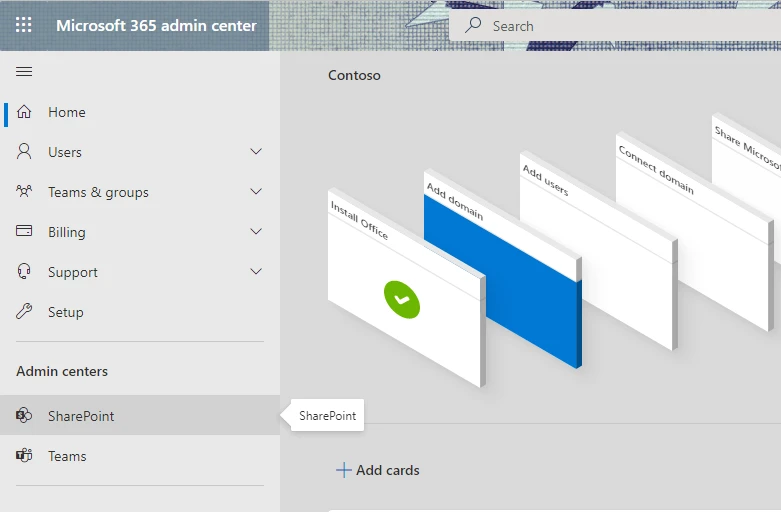
Task: Click the Support headset icon
Action: click(24, 271)
